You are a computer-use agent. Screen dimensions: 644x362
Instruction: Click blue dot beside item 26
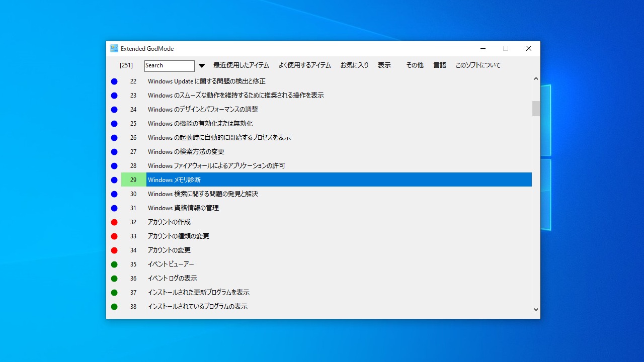click(114, 138)
